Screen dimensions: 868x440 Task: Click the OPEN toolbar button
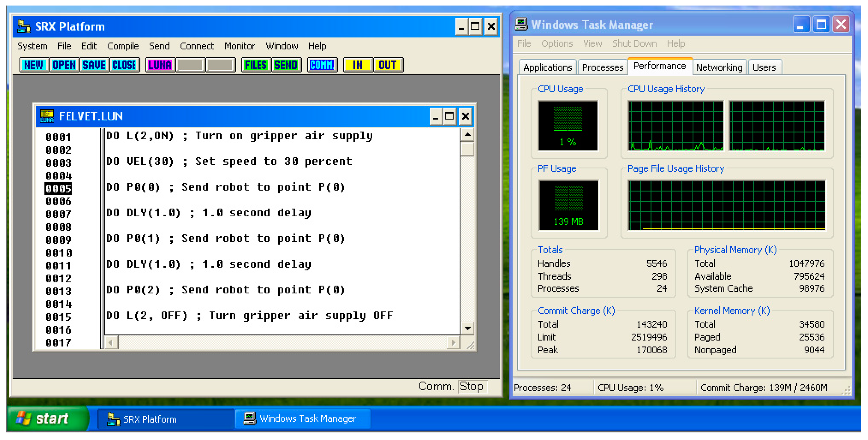64,65
